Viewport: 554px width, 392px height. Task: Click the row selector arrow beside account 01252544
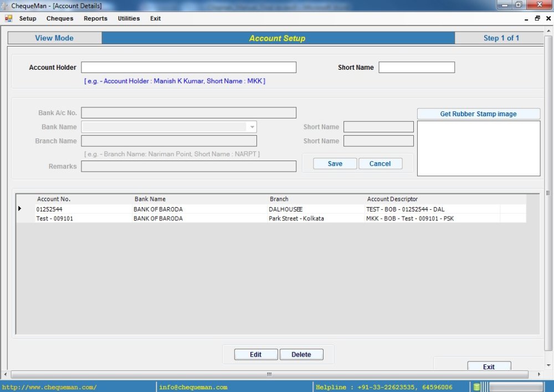(20, 209)
